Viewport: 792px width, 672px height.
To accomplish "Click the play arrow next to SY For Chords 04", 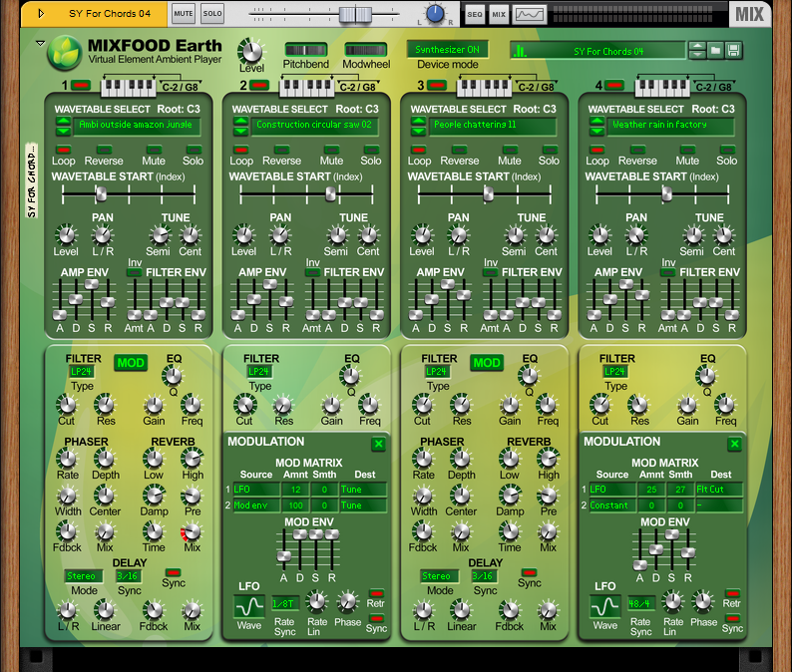I will point(41,14).
